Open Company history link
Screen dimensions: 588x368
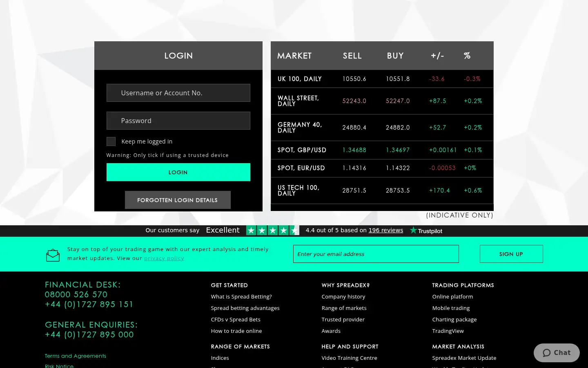point(343,296)
